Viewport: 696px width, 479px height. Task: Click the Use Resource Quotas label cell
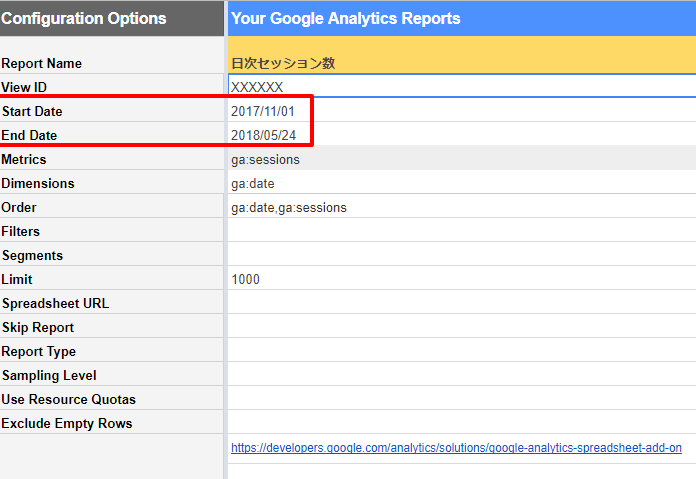point(112,399)
